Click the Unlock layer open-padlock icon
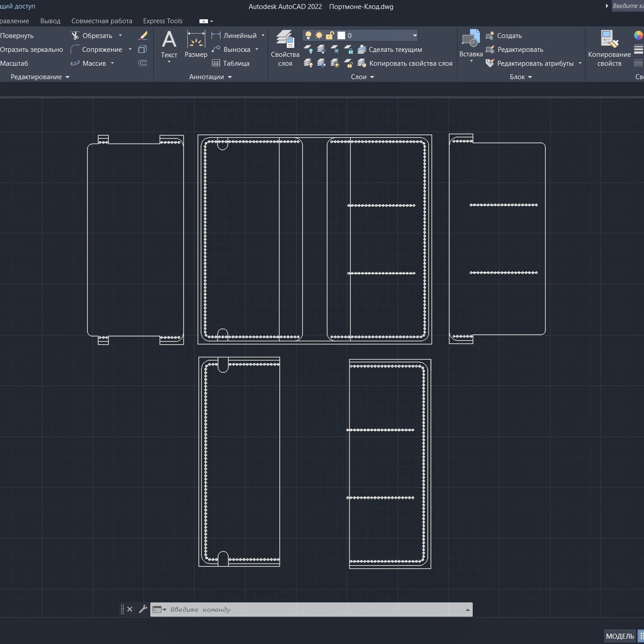Viewport: 644px width, 644px height. pyautogui.click(x=348, y=63)
